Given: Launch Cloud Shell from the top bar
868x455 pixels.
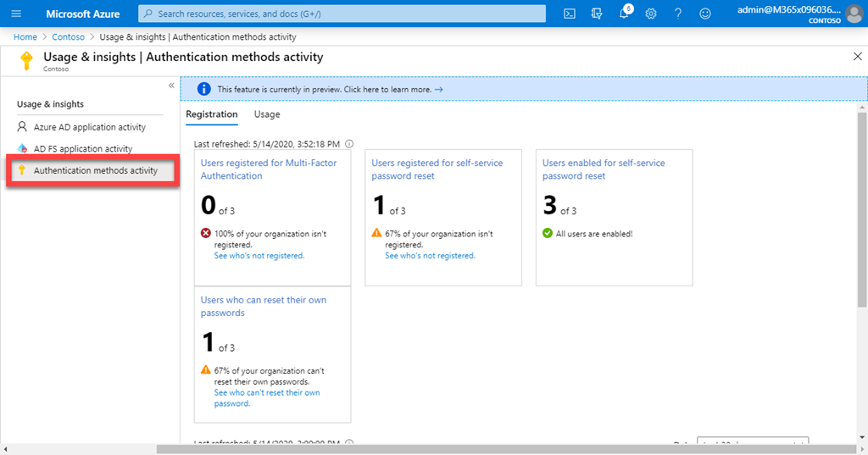Looking at the screenshot, I should point(570,14).
